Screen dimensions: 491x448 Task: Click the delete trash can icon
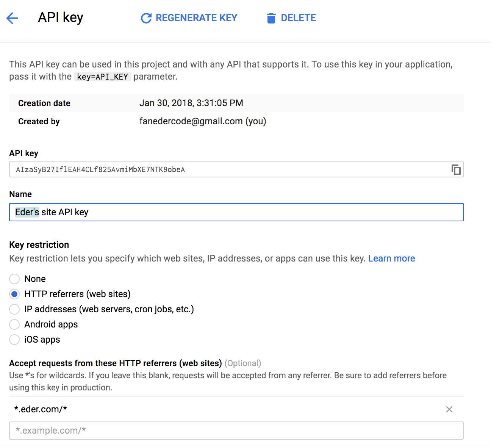(x=271, y=18)
